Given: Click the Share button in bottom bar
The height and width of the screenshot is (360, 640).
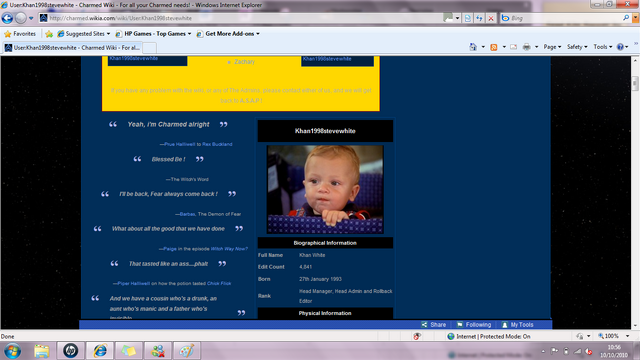Looking at the screenshot, I should tap(434, 324).
